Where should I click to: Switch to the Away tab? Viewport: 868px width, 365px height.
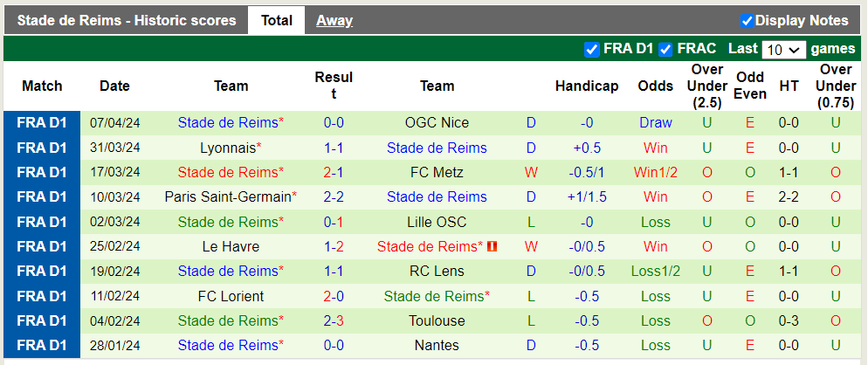(x=334, y=20)
